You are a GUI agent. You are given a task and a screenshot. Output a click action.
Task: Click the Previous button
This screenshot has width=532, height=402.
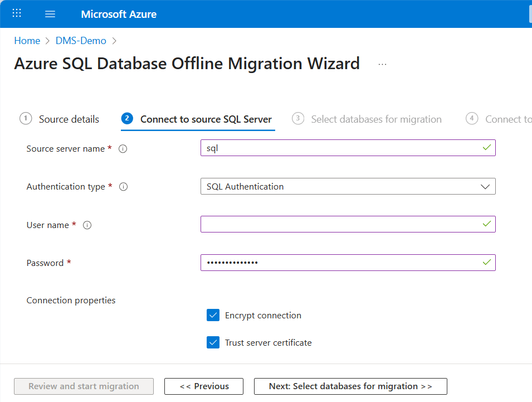point(204,386)
